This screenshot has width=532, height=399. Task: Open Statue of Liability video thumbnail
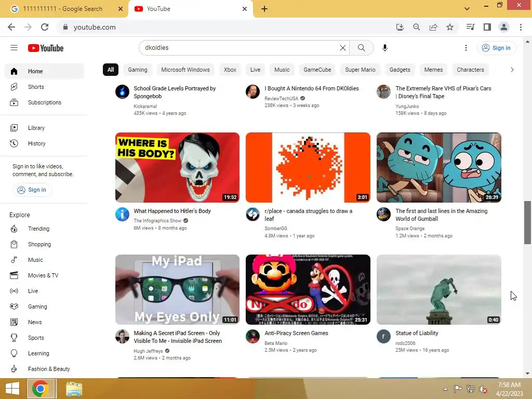438,289
